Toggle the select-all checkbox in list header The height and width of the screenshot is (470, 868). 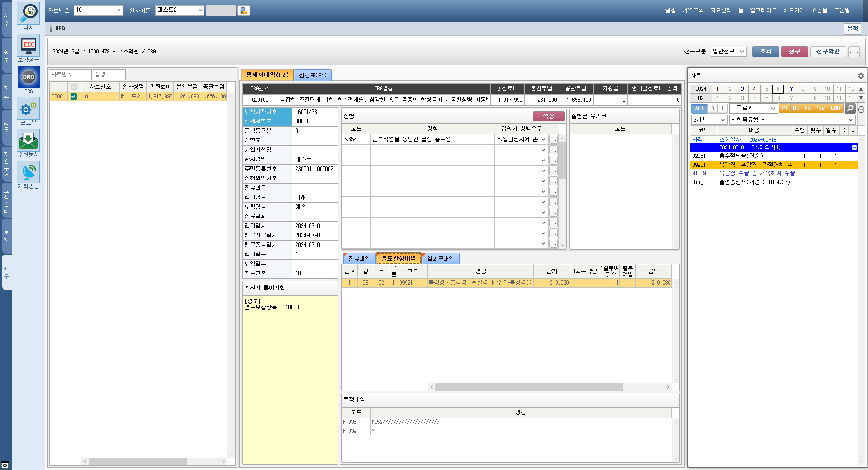(74, 86)
